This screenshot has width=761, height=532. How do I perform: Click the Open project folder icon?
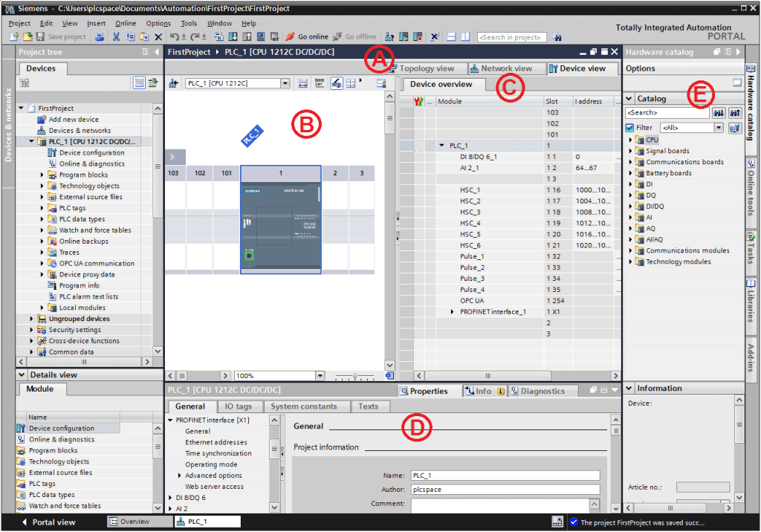pos(28,36)
